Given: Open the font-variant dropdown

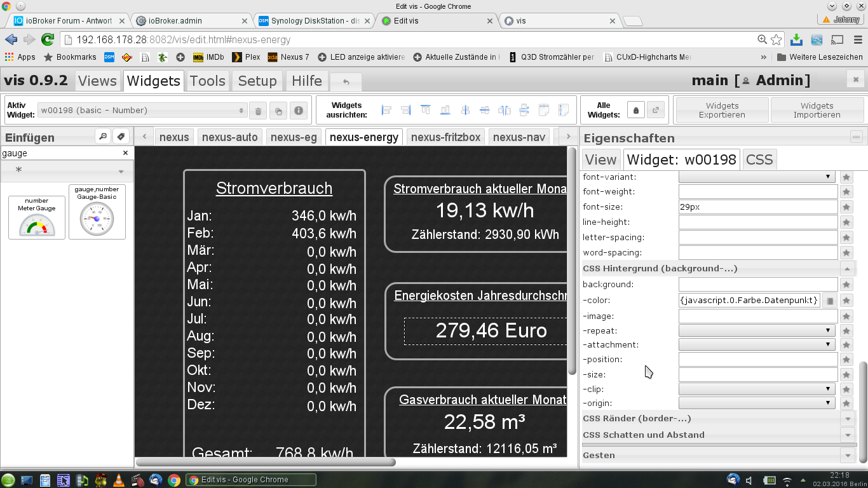Looking at the screenshot, I should coord(757,177).
